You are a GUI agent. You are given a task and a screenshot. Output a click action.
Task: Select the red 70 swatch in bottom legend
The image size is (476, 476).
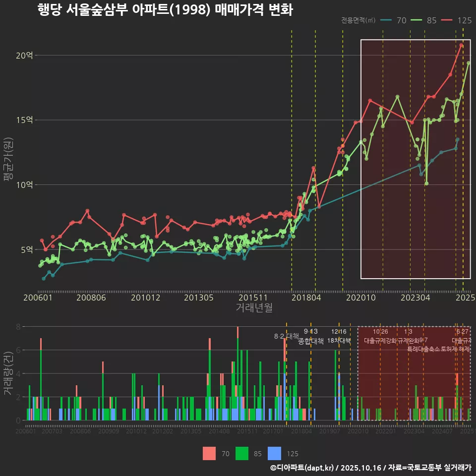(209, 453)
